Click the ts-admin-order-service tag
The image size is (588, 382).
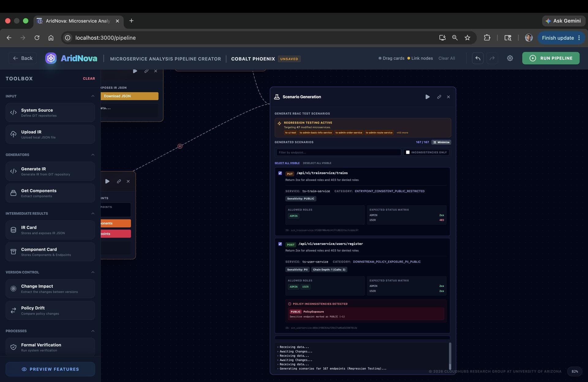349,133
